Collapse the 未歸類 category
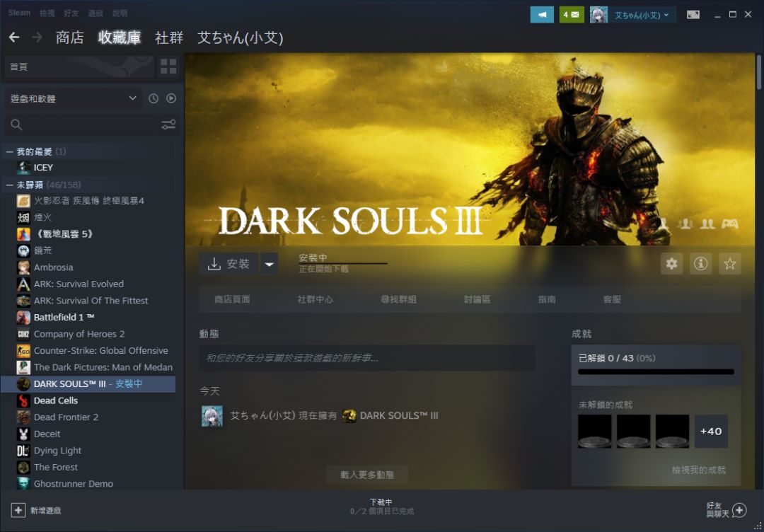764x532 pixels. 10,185
